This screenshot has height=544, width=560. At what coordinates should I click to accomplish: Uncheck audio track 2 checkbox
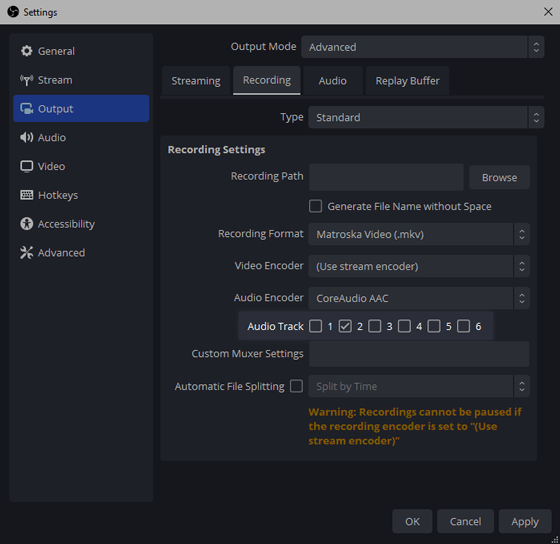(345, 326)
